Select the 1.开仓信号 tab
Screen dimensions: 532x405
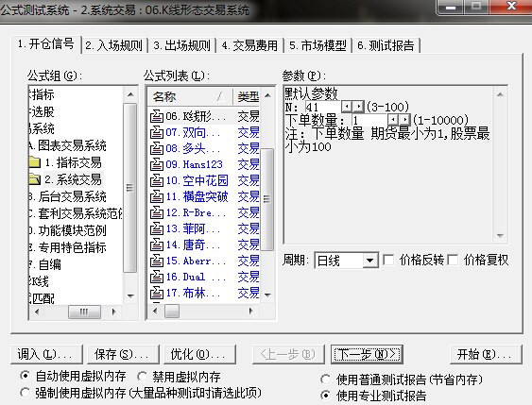coord(46,44)
